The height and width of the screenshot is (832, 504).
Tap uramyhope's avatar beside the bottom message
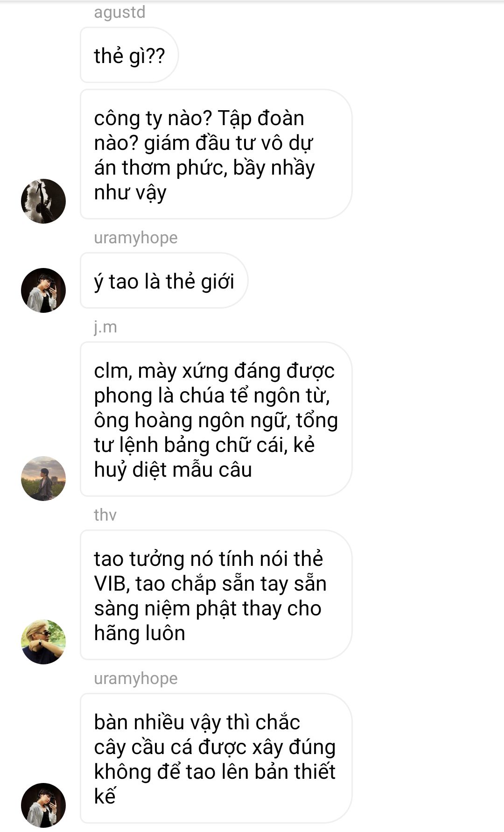tap(43, 805)
